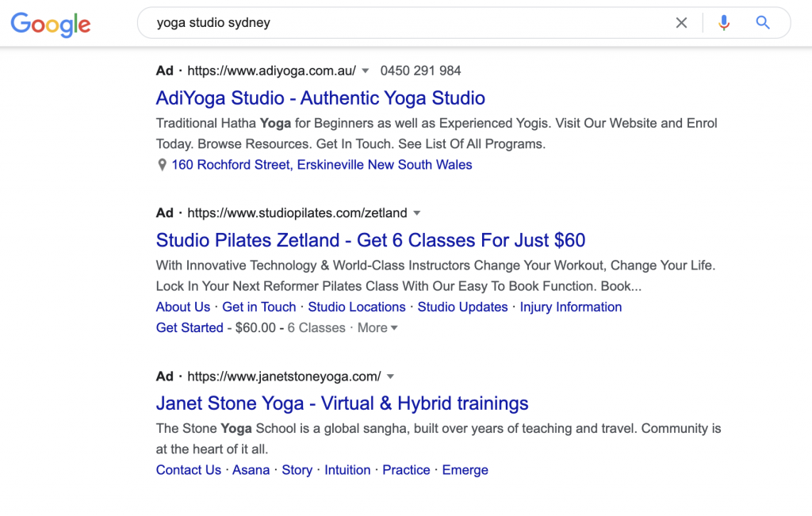Start voice search with microphone icon
Viewport: 812px width, 516px height.
point(724,23)
